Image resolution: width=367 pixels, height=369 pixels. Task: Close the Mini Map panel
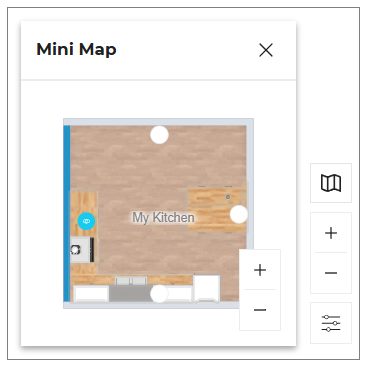(266, 50)
